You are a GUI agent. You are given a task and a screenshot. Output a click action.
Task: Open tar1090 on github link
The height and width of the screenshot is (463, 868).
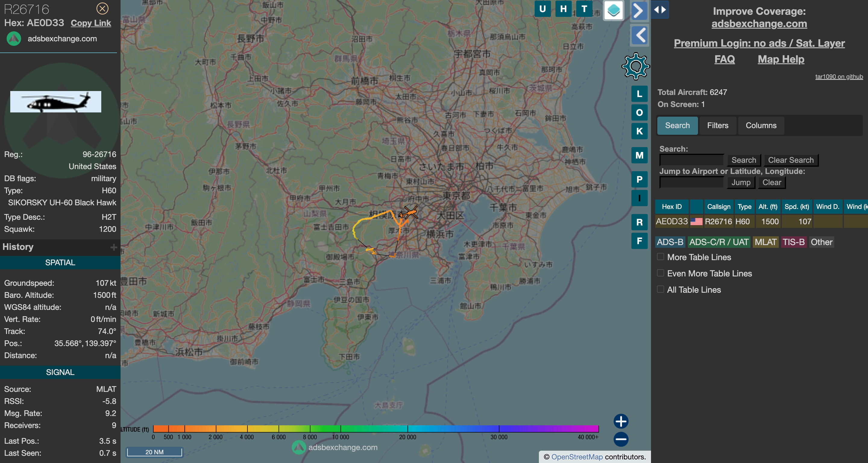pos(839,77)
